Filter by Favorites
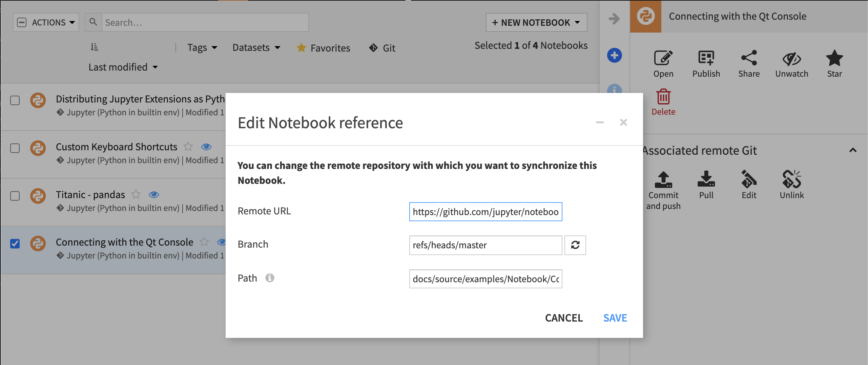Screen dimensions: 868x365 (323, 48)
